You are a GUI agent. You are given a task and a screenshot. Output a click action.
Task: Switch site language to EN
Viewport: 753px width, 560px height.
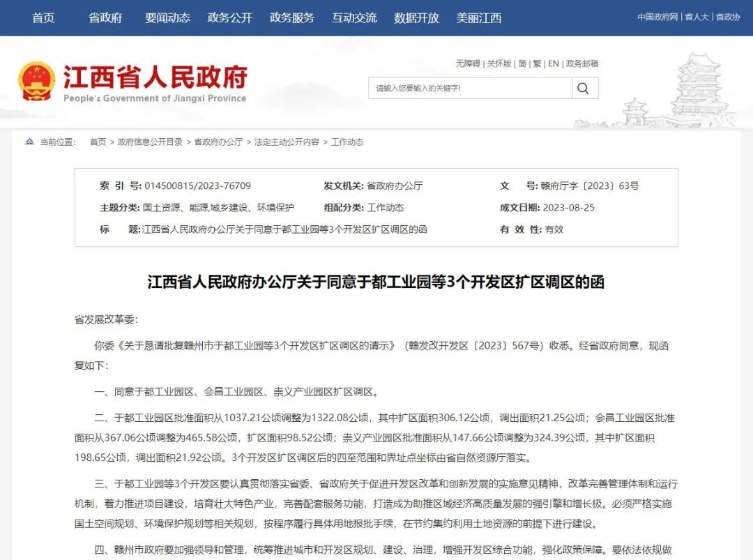[554, 63]
